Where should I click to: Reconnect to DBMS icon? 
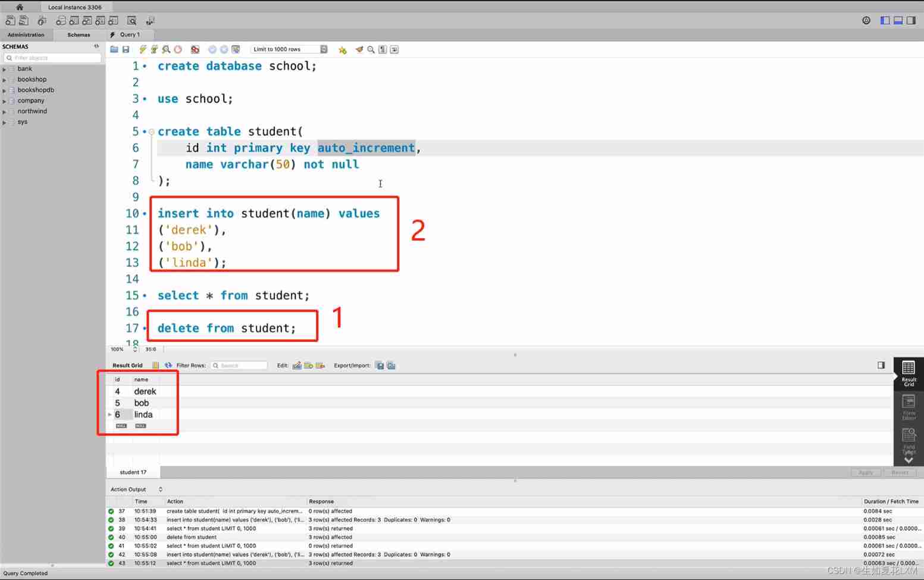point(150,21)
